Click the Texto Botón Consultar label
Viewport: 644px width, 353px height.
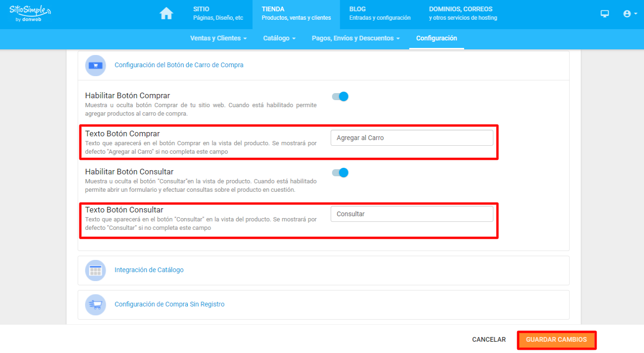pos(124,210)
